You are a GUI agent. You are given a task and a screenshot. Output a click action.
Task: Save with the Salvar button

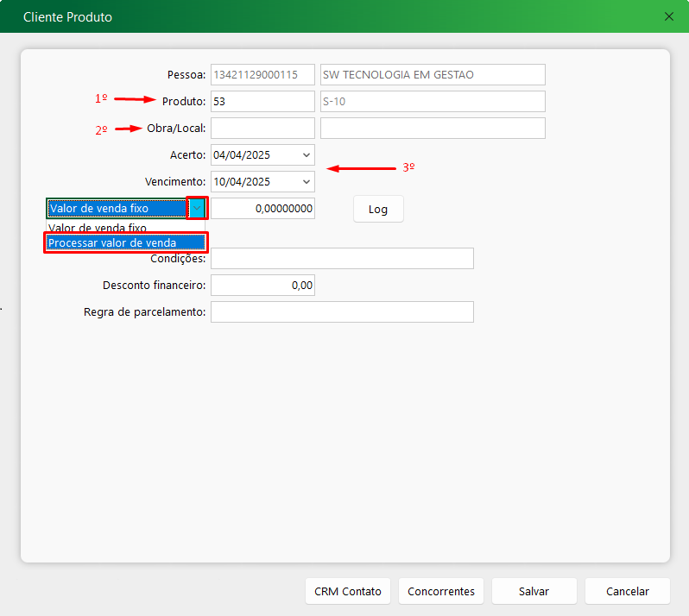point(534,592)
